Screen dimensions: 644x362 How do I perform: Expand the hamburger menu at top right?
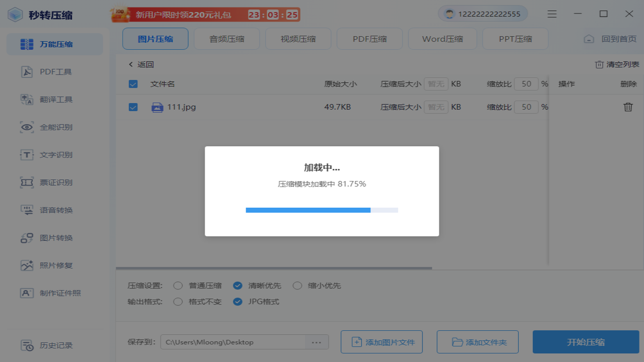pyautogui.click(x=551, y=14)
